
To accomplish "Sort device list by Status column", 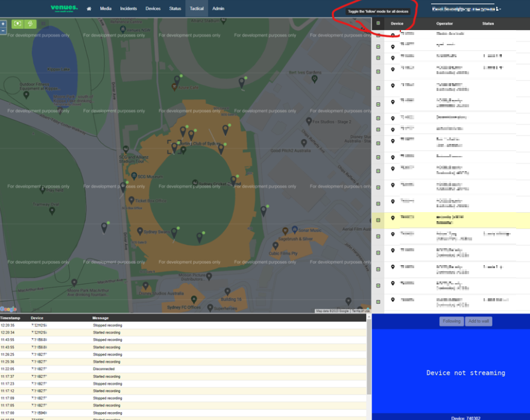I will coord(488,24).
